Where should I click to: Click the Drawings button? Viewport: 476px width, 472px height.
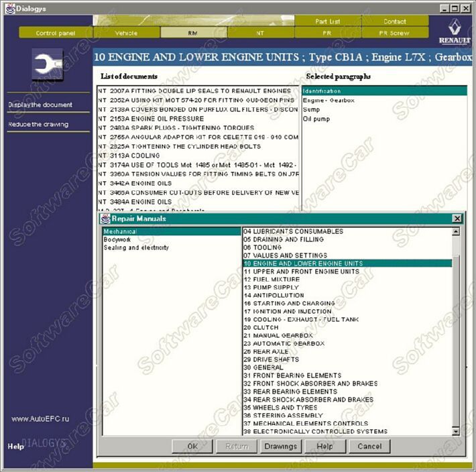pos(280,446)
